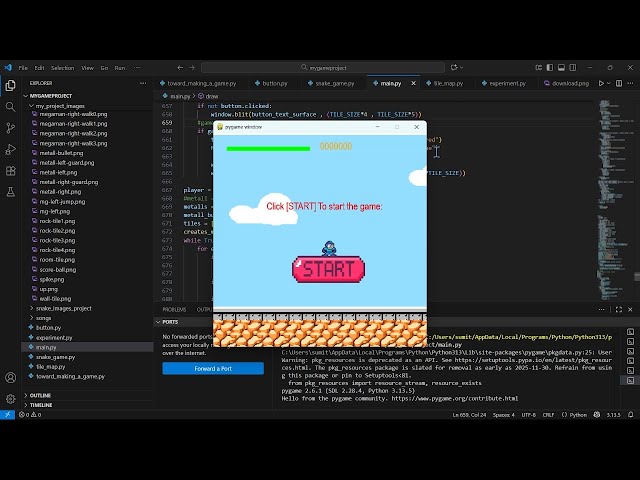
Task: Click the Copilot status icon in status bar
Action: (x=597, y=415)
